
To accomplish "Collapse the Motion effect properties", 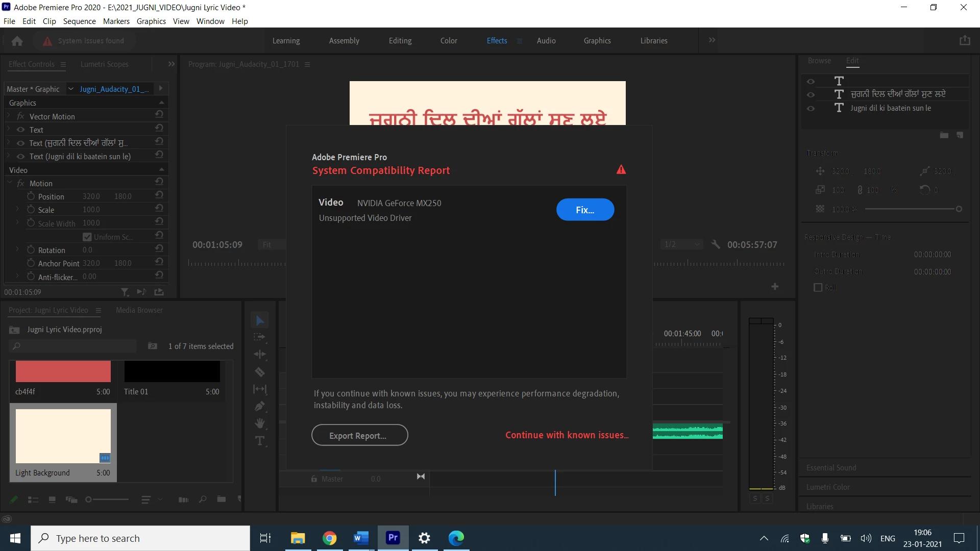I will tap(10, 183).
